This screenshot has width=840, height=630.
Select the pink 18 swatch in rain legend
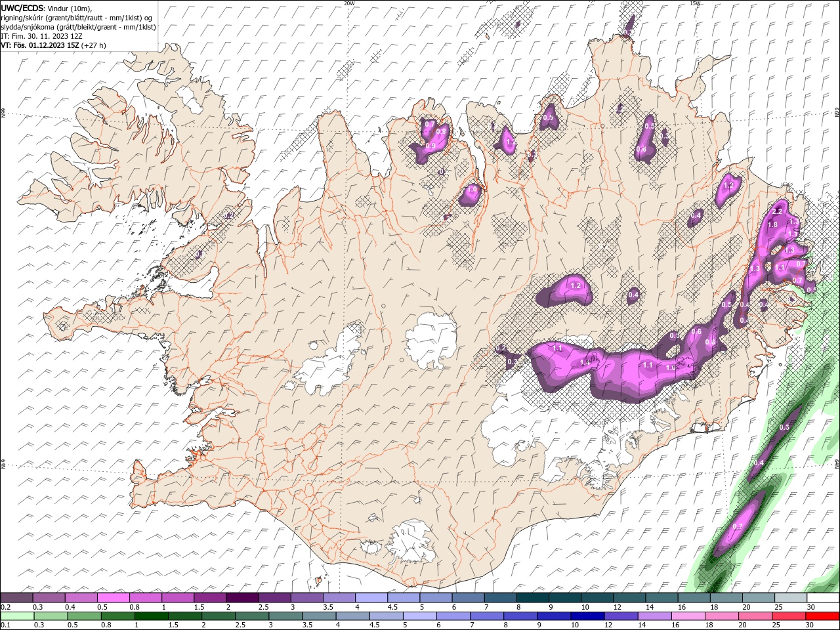(721, 616)
